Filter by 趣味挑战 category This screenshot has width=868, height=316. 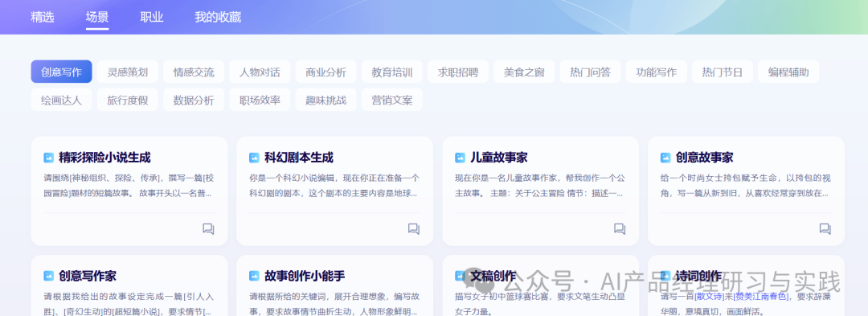coord(326,101)
